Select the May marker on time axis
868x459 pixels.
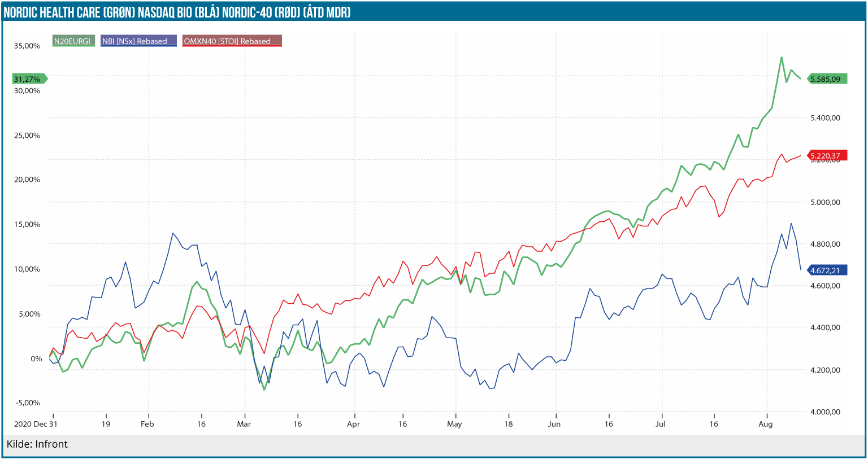coord(454,424)
